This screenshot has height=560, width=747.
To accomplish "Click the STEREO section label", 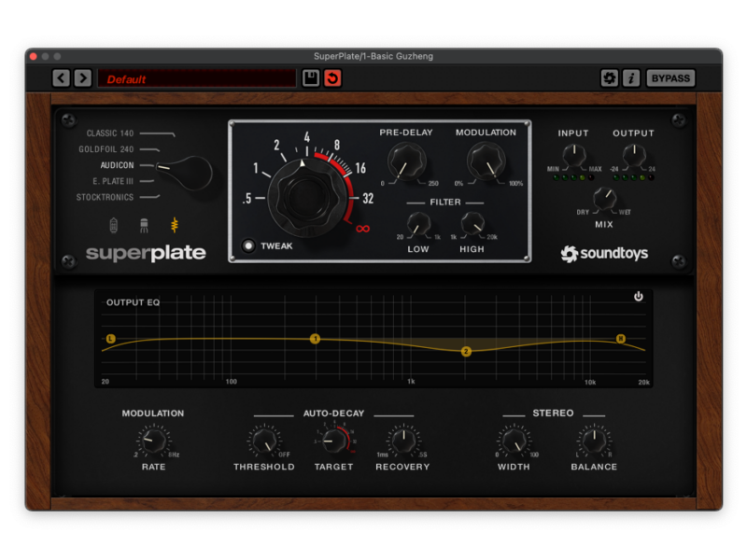I will coord(553,413).
